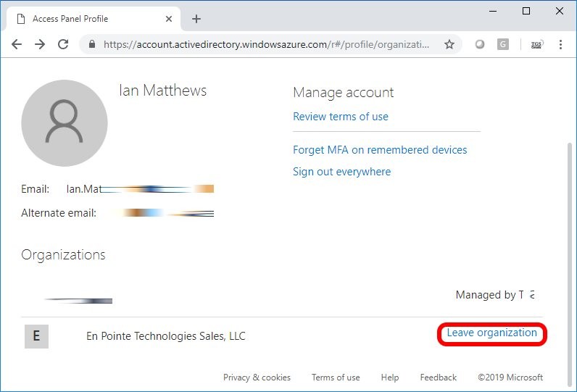Reload the page with refresh icon

pos(63,44)
